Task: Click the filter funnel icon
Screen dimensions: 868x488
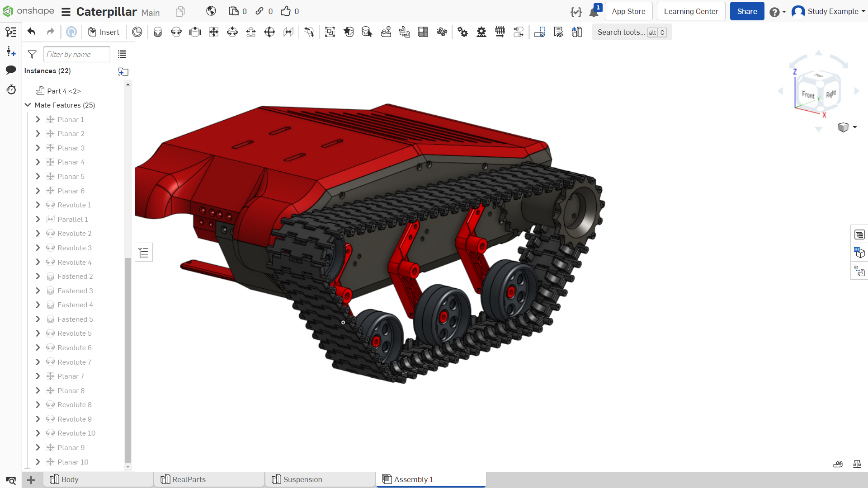Action: (32, 55)
